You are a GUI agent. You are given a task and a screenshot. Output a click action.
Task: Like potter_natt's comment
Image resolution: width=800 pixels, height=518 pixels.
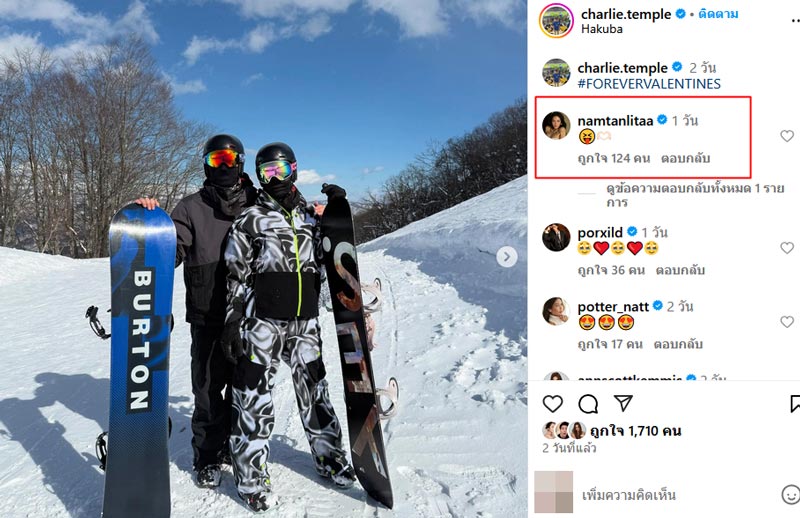click(787, 322)
